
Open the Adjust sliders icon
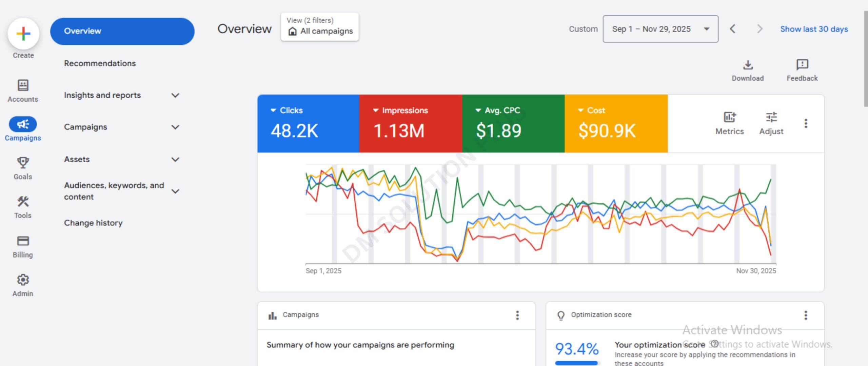(x=771, y=117)
